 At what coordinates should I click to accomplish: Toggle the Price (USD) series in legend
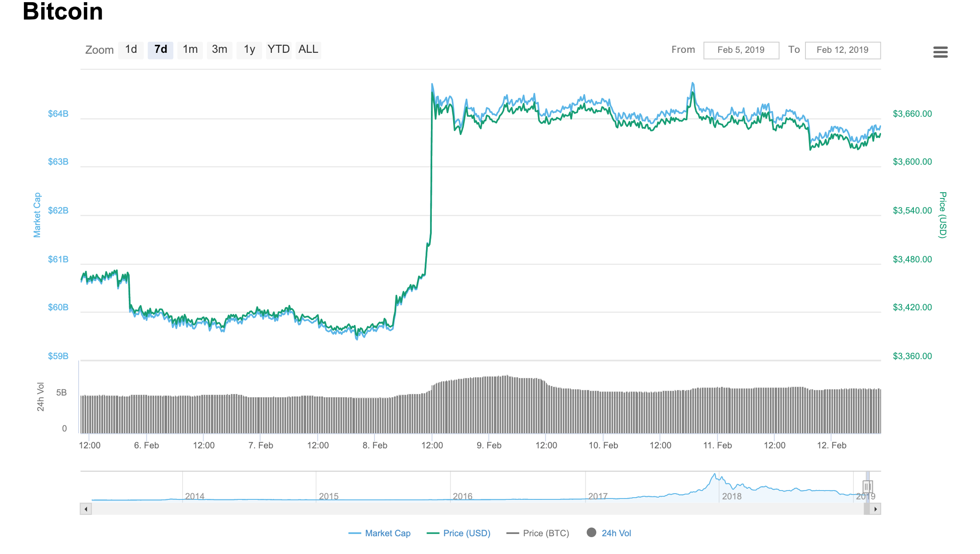458,533
